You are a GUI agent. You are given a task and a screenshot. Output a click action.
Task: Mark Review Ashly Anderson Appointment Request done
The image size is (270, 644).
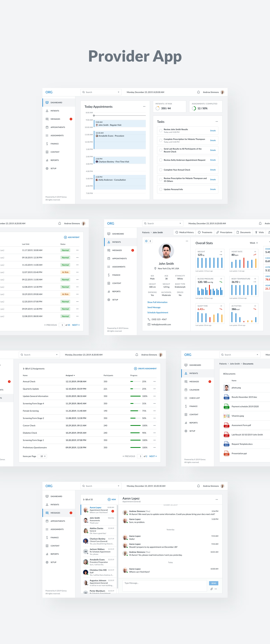(x=161, y=160)
